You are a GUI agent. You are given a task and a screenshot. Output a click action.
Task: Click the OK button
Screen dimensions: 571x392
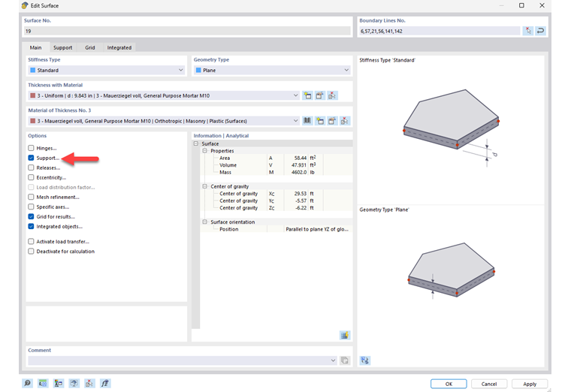pos(449,384)
